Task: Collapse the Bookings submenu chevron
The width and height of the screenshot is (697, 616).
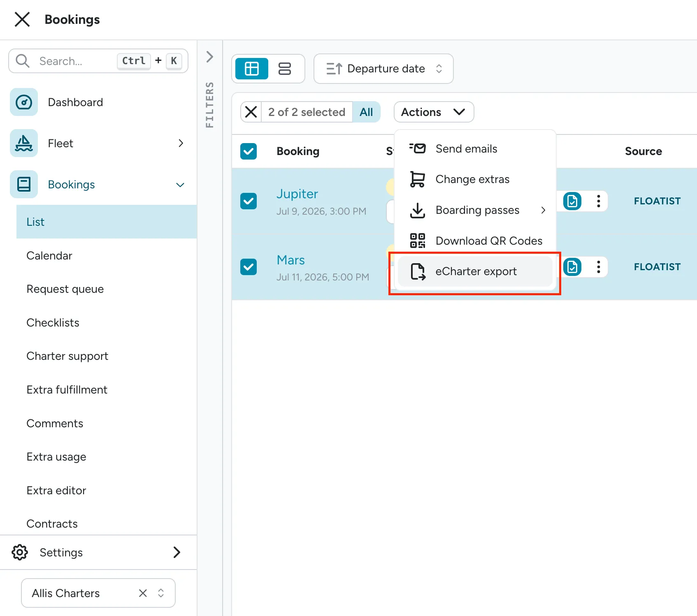Action: tap(180, 185)
